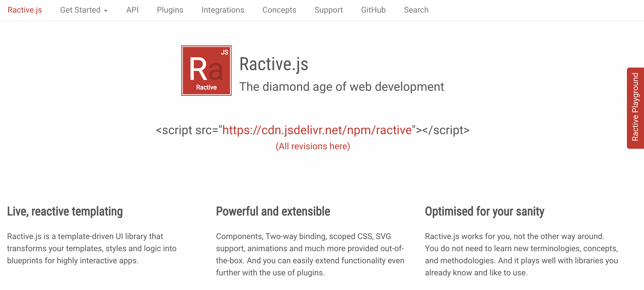
Task: Open the Get Started caret arrow
Action: tap(106, 11)
